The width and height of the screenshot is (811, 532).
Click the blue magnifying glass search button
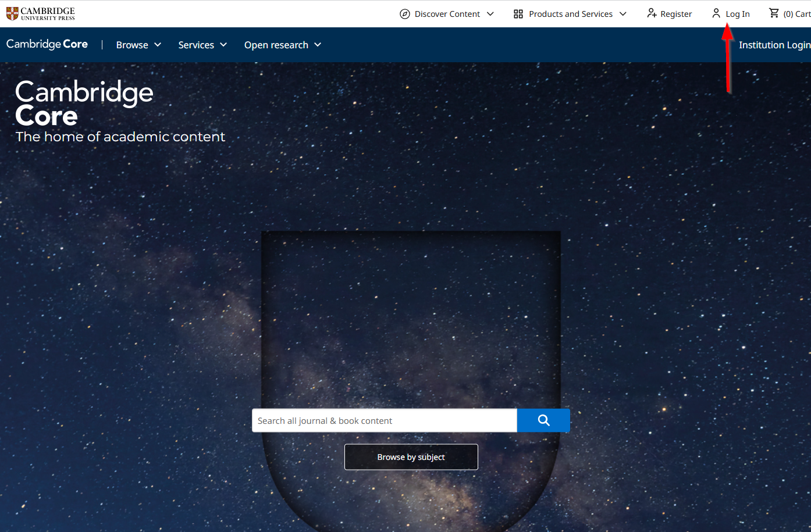tap(543, 420)
